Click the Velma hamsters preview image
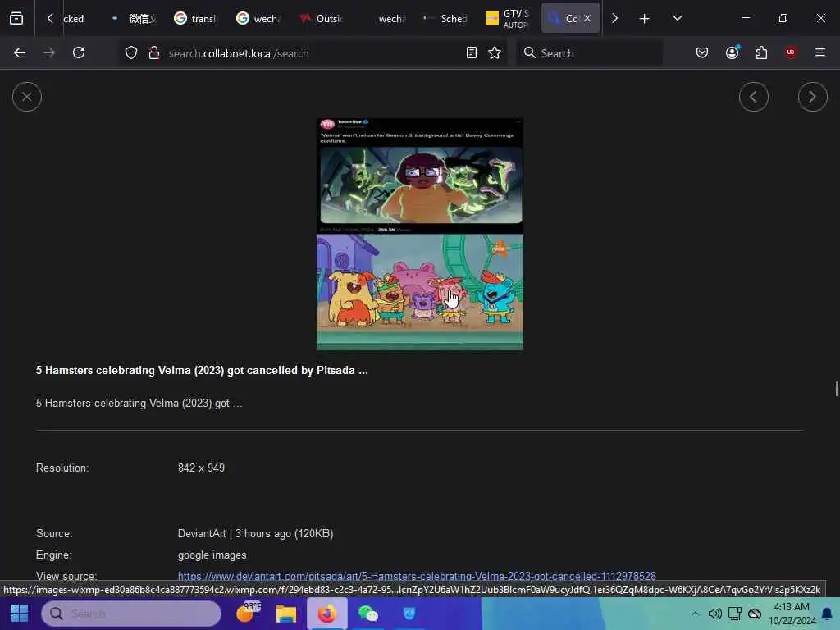 pos(420,234)
